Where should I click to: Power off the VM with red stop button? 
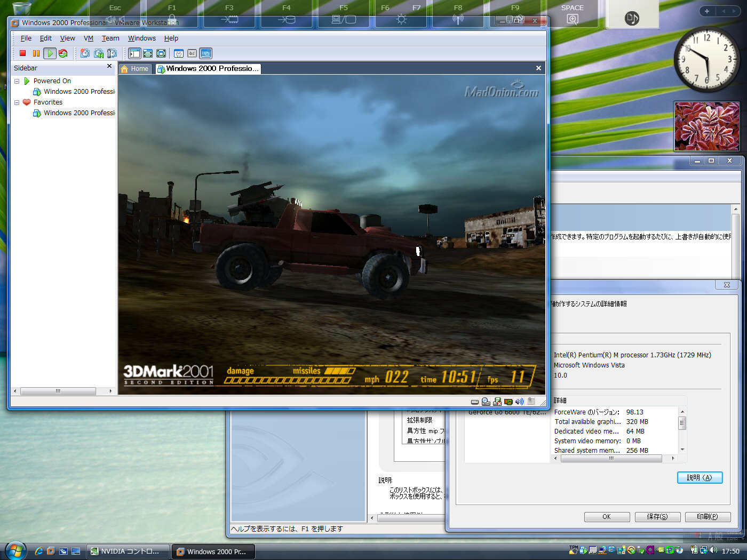coord(22,53)
